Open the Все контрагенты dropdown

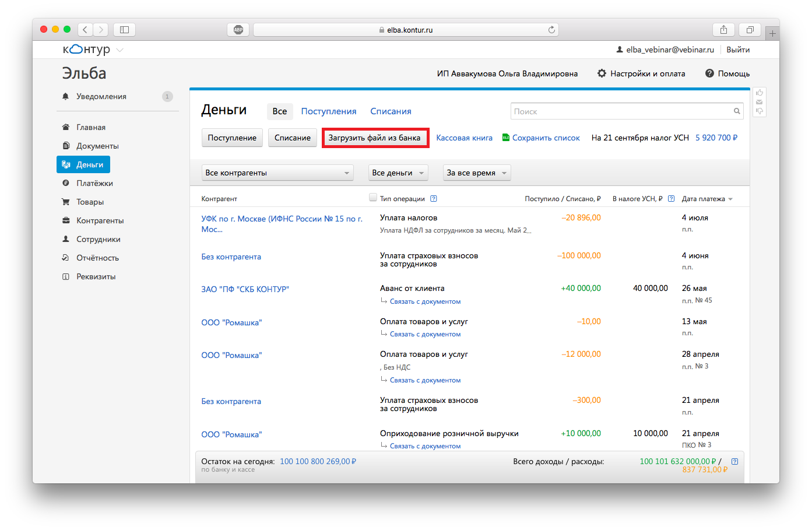pyautogui.click(x=277, y=173)
